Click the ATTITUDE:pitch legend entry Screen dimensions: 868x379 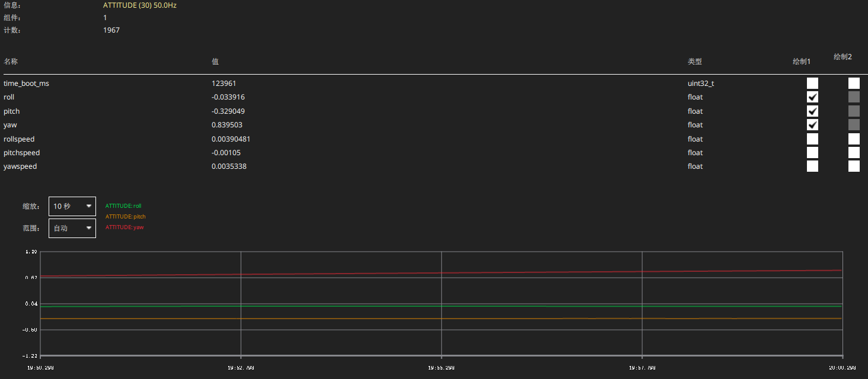coord(125,216)
